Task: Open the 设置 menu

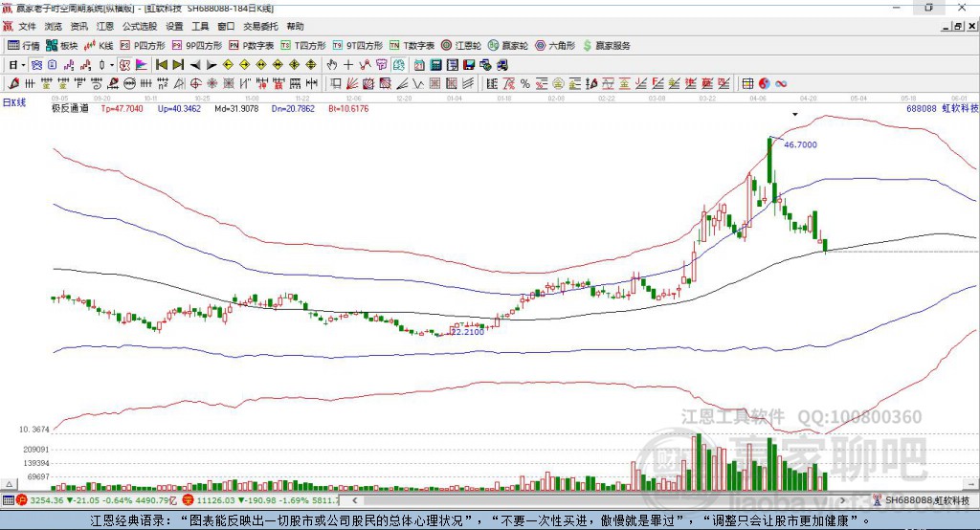Action: point(174,26)
